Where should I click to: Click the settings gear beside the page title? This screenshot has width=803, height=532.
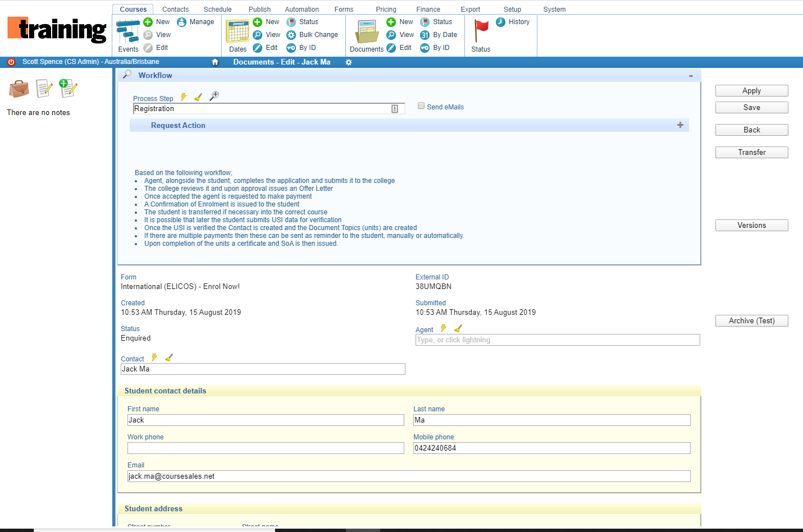pyautogui.click(x=349, y=62)
